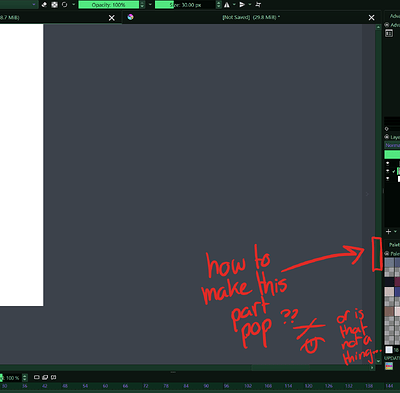Activate the wrap around mode icon
400x393 pixels.
pos(258,5)
